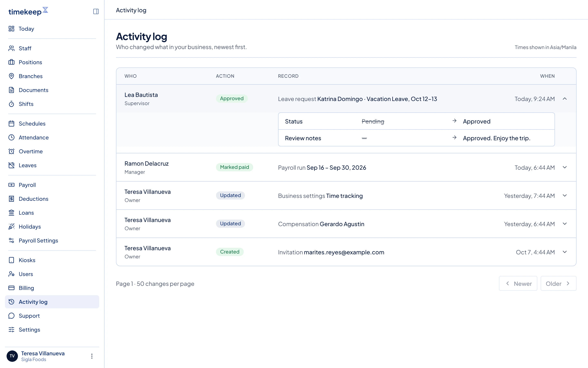Collapse the sidebar panel icon
The height and width of the screenshot is (368, 588).
click(96, 11)
